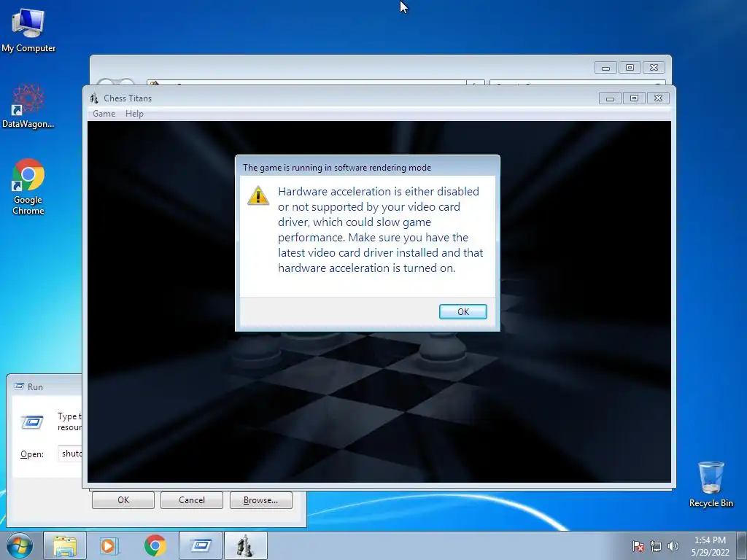
Task: Open the Recycle Bin on desktop
Action: (x=711, y=484)
